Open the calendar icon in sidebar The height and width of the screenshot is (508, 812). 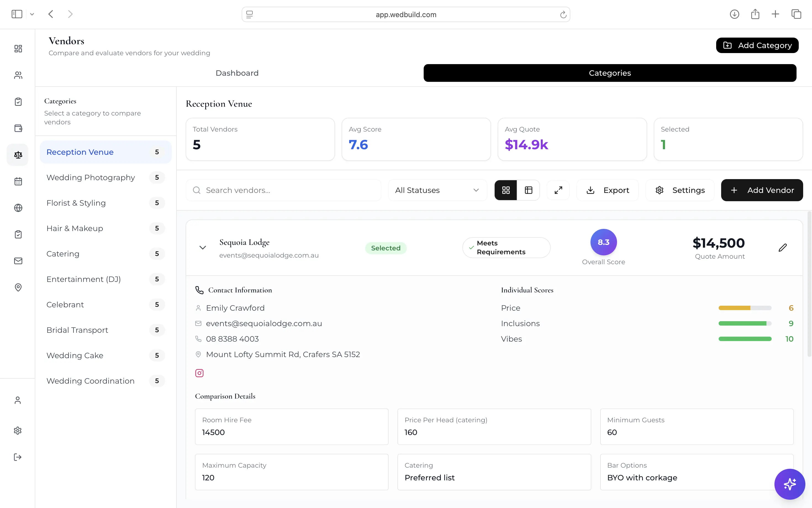[18, 181]
